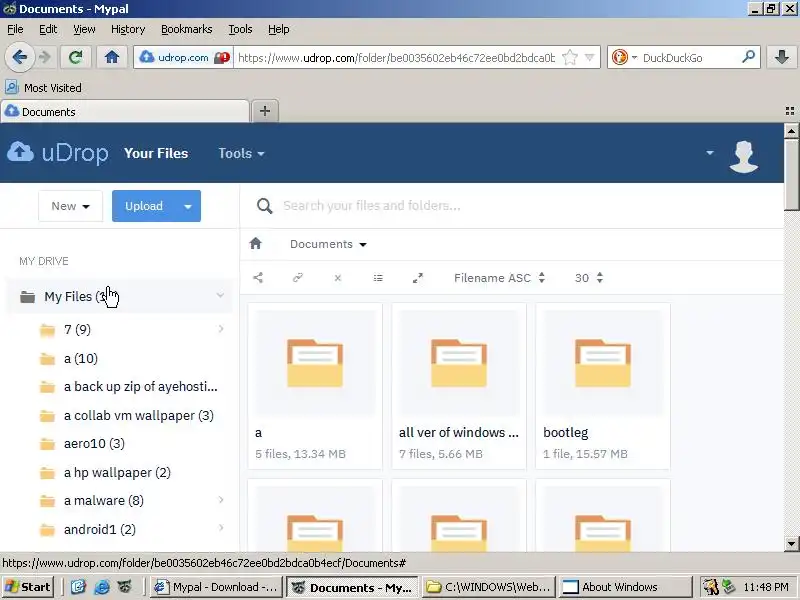
Task: Open the Downloads arrow in browser toolbar
Action: (x=781, y=57)
